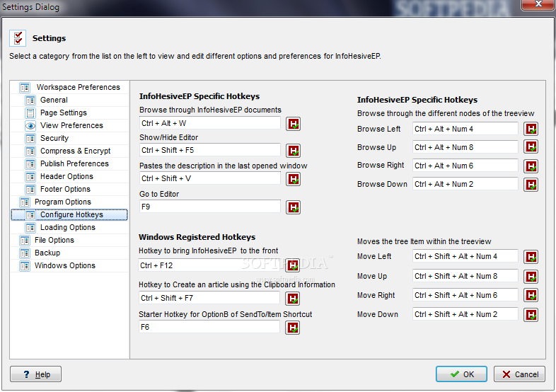Click hotkey icon for Move Down
Viewport: 556px width, 392px height.
tap(531, 315)
